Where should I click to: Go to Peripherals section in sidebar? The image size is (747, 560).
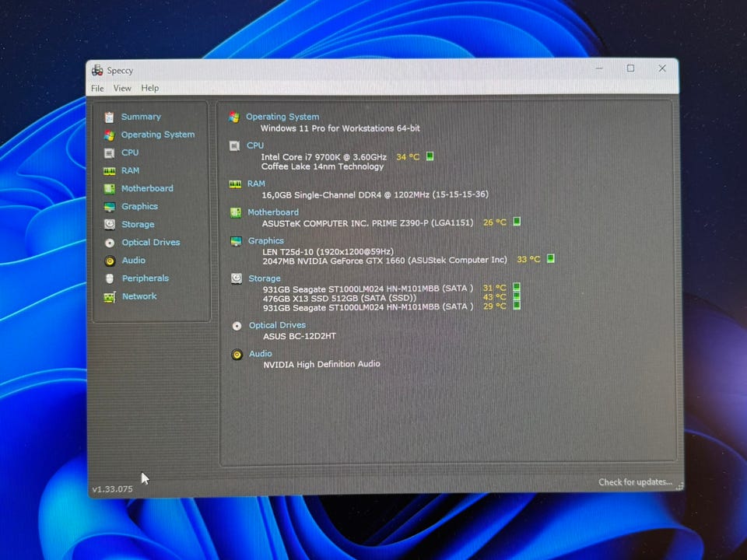click(x=146, y=278)
